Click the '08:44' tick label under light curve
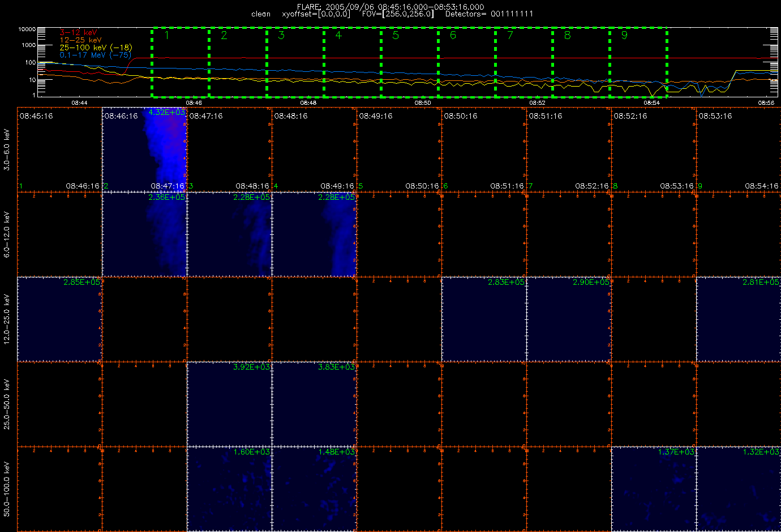The image size is (781, 532). coord(79,103)
